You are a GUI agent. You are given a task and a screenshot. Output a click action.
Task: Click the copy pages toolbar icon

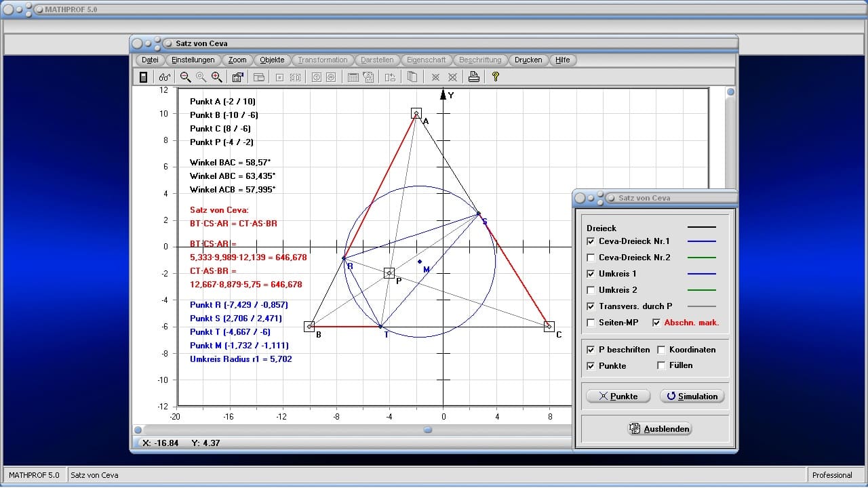coord(412,77)
